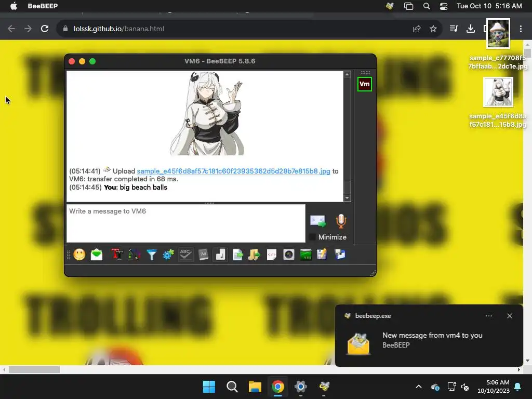
Task: Click the green terminal-style icon in BeeBEEP toolbar
Action: [x=305, y=255]
